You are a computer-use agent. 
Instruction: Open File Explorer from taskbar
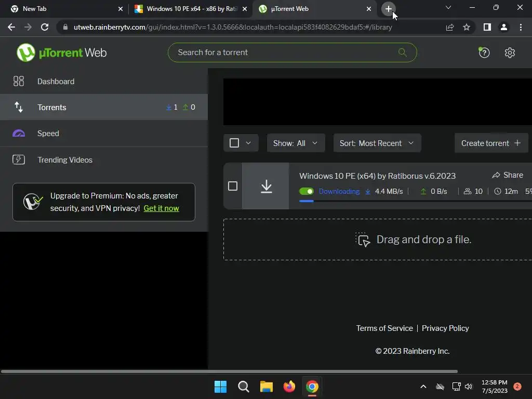coord(267,387)
